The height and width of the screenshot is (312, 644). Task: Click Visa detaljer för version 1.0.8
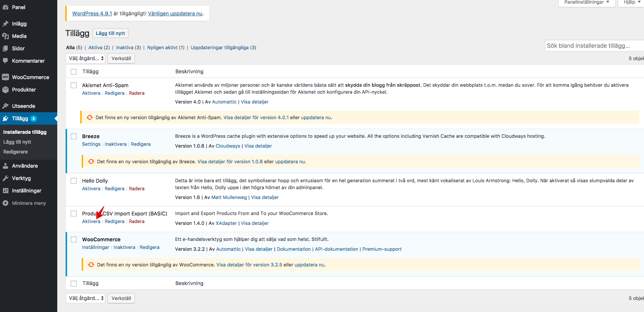[230, 161]
